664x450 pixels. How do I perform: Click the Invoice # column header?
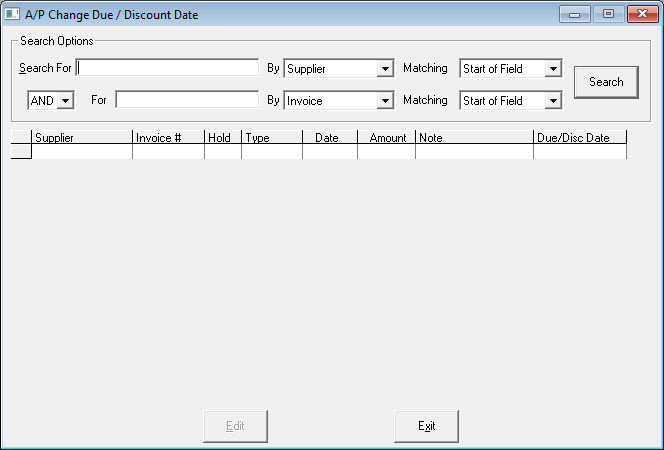(168, 138)
